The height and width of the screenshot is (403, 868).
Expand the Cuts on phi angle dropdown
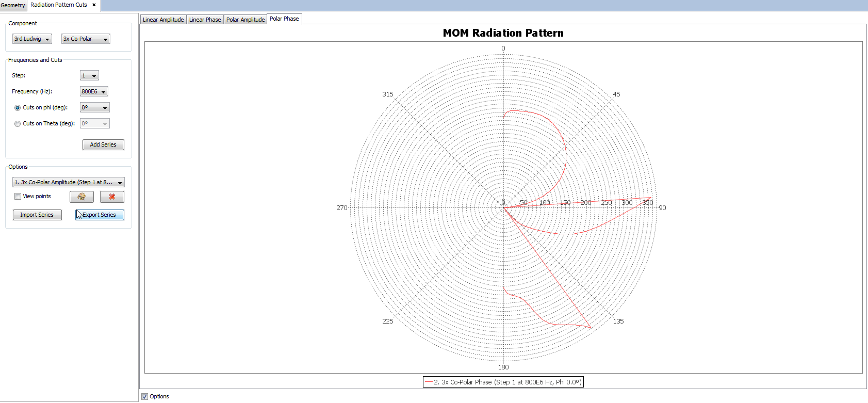pos(95,108)
